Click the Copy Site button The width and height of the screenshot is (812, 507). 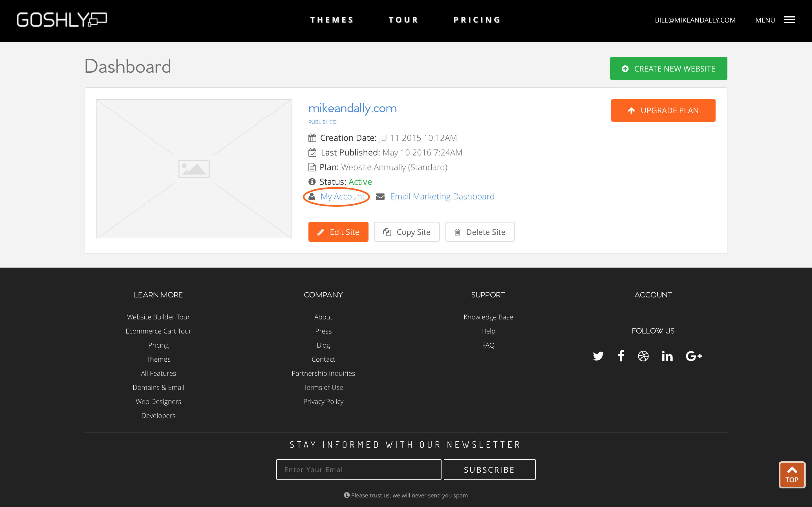pyautogui.click(x=407, y=232)
